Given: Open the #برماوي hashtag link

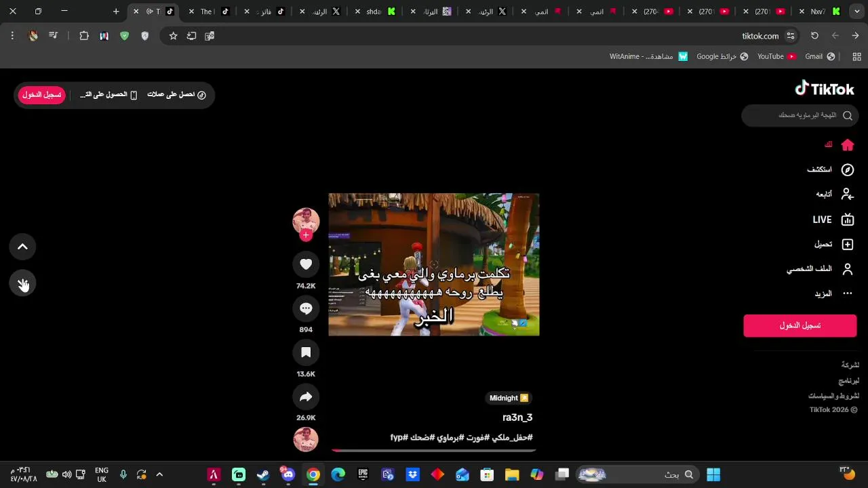Looking at the screenshot, I should pos(450,438).
